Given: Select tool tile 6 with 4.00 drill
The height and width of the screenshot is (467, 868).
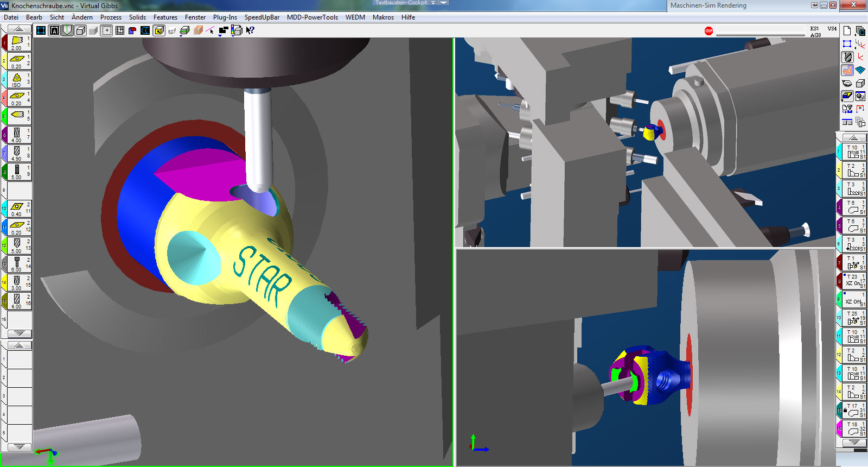Looking at the screenshot, I should pos(20,135).
